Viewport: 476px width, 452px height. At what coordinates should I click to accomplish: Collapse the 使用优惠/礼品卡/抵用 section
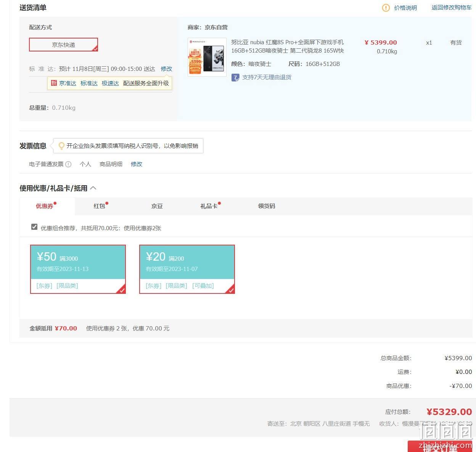(x=93, y=188)
